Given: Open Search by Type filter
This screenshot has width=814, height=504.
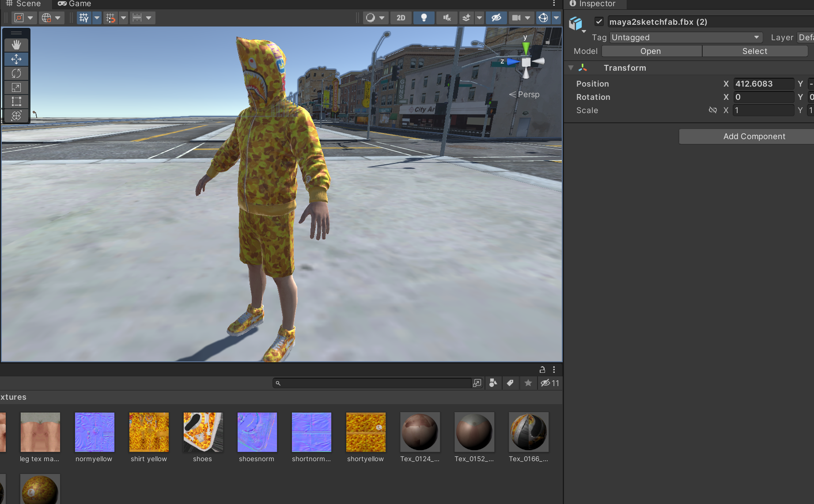Looking at the screenshot, I should pos(493,383).
